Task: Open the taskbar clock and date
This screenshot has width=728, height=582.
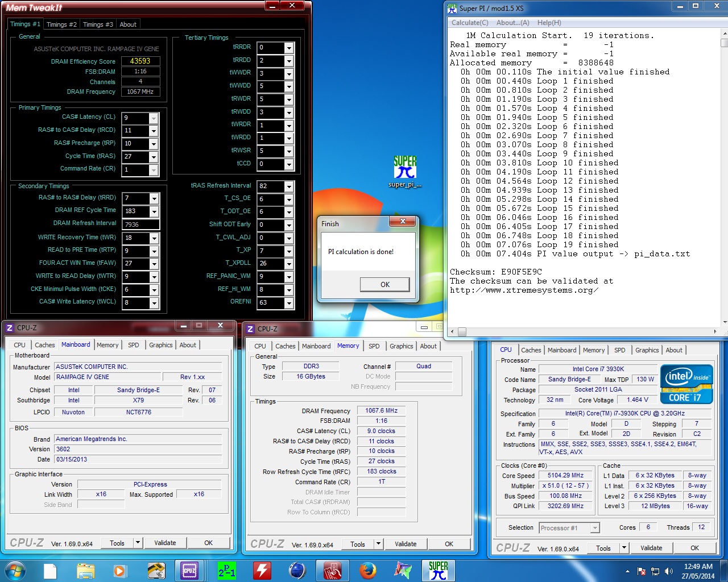Action: pyautogui.click(x=698, y=571)
